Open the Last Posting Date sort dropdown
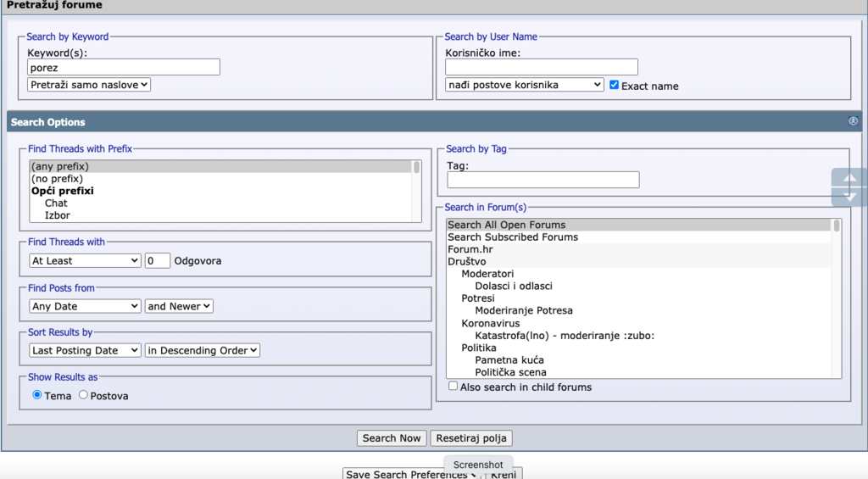Viewport: 868px width, 479px height. click(x=86, y=350)
